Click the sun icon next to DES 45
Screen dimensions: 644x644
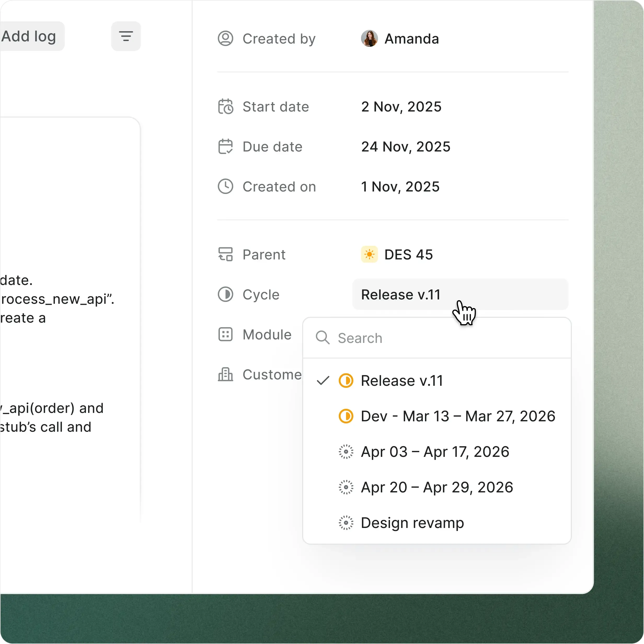[369, 254]
